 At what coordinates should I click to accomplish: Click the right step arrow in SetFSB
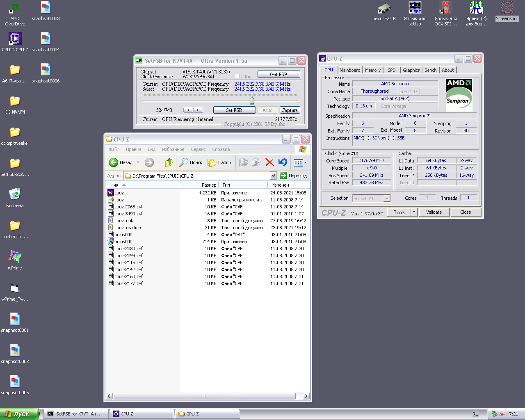(x=198, y=110)
